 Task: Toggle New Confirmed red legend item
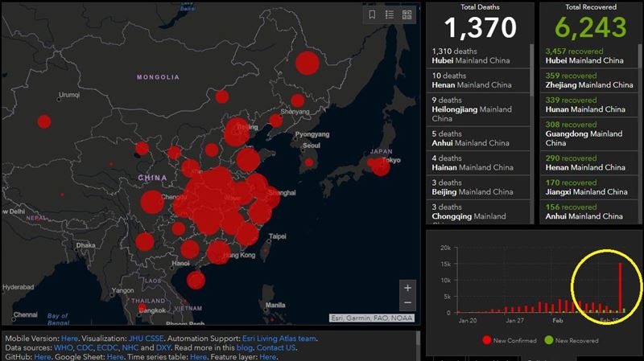pyautogui.click(x=510, y=340)
